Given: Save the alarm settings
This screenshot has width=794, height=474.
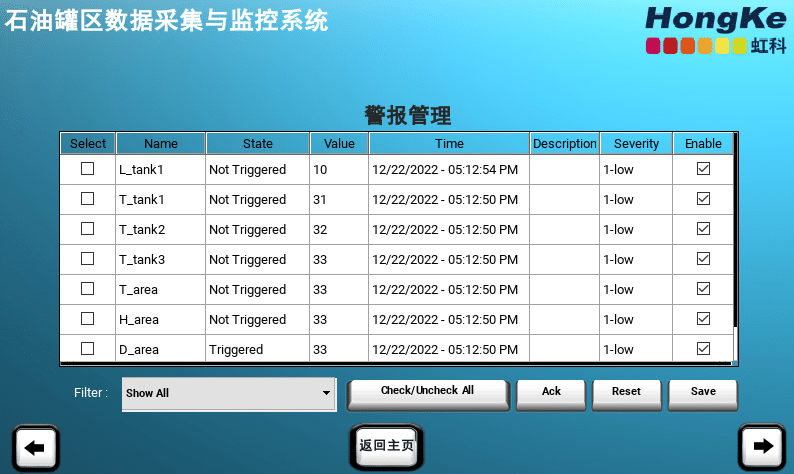Looking at the screenshot, I should (703, 392).
